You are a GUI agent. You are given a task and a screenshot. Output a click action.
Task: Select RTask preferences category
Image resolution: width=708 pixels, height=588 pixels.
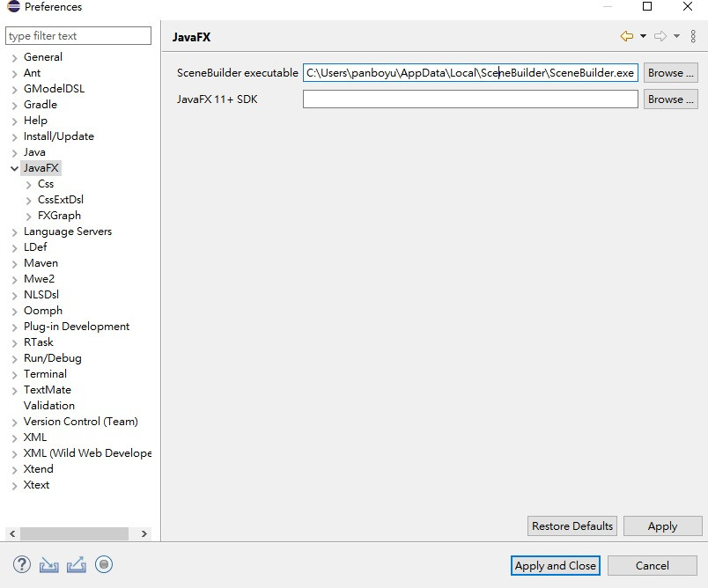click(39, 342)
